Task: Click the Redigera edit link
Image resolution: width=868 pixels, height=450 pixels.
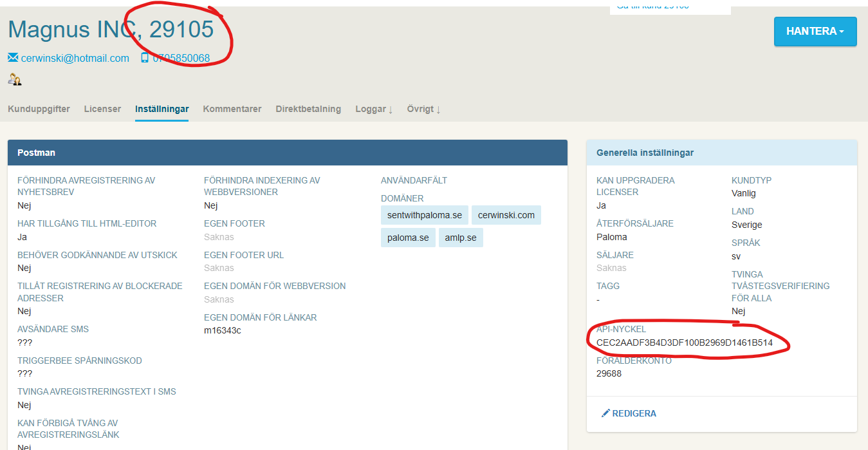Action: (x=634, y=413)
